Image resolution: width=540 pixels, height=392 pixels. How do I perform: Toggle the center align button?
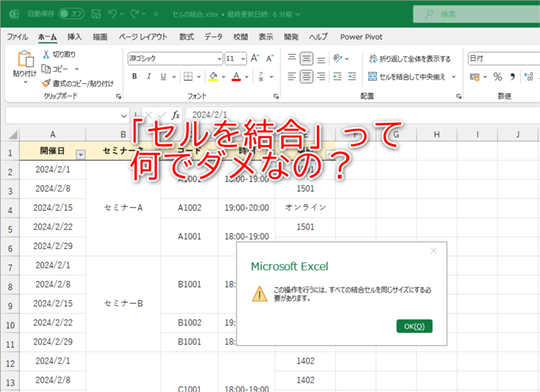[306, 76]
